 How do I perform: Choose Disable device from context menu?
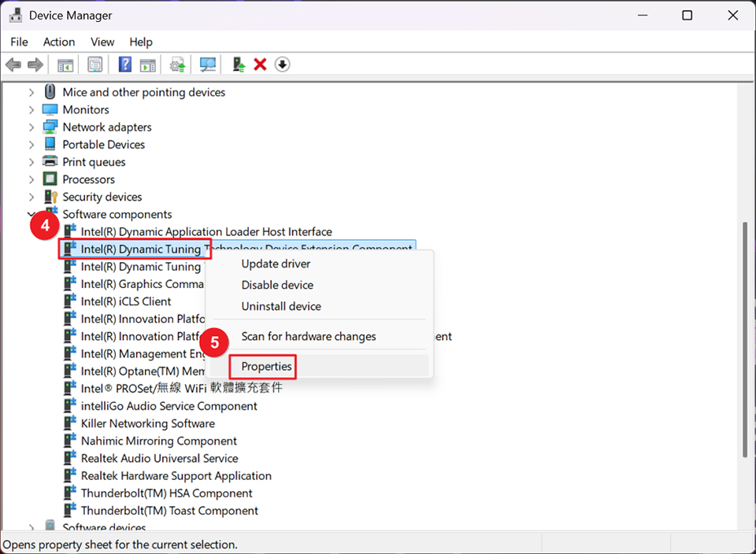pyautogui.click(x=277, y=285)
